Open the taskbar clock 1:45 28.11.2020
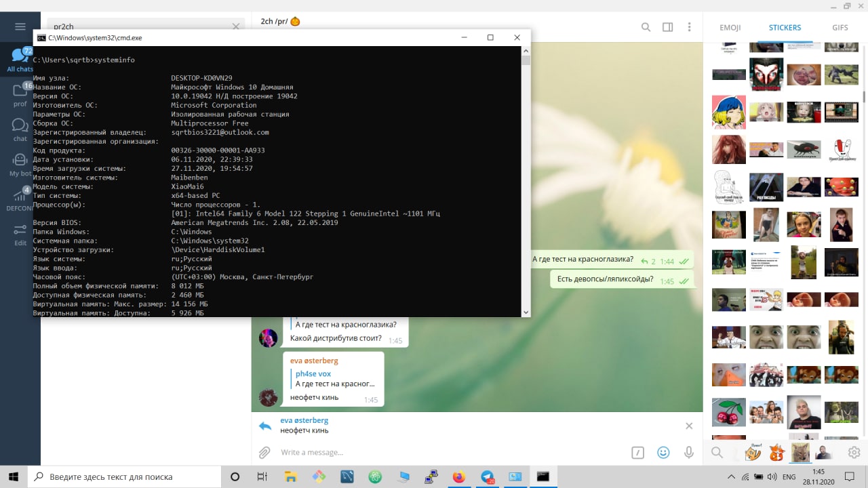Image resolution: width=868 pixels, height=488 pixels. click(818, 476)
